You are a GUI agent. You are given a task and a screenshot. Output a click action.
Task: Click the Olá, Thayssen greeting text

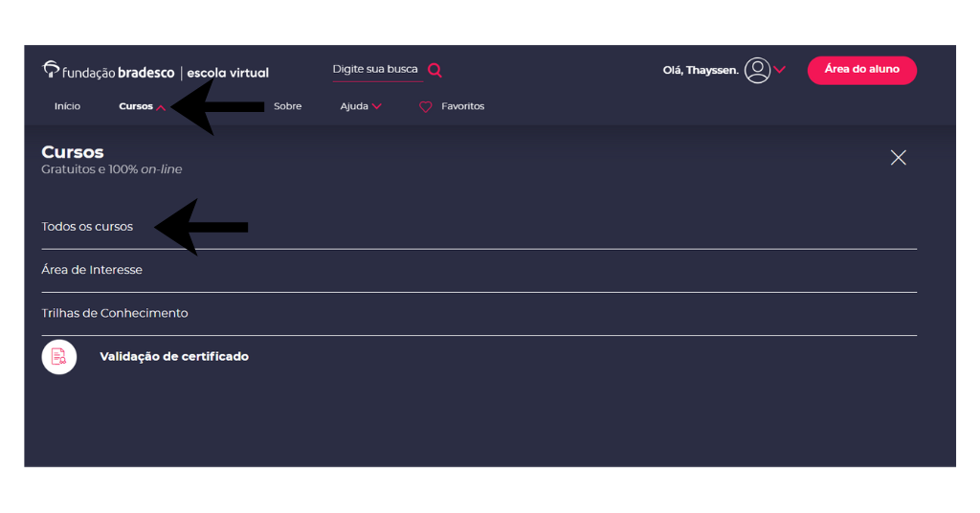[x=701, y=70]
